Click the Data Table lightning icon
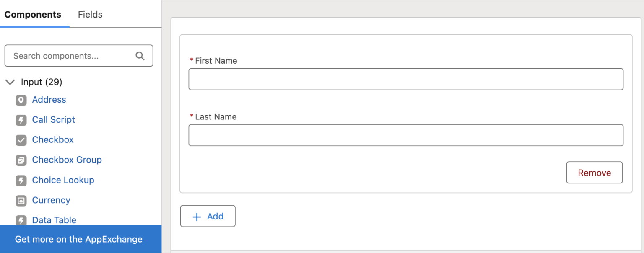Image resolution: width=644 pixels, height=253 pixels. 21,221
